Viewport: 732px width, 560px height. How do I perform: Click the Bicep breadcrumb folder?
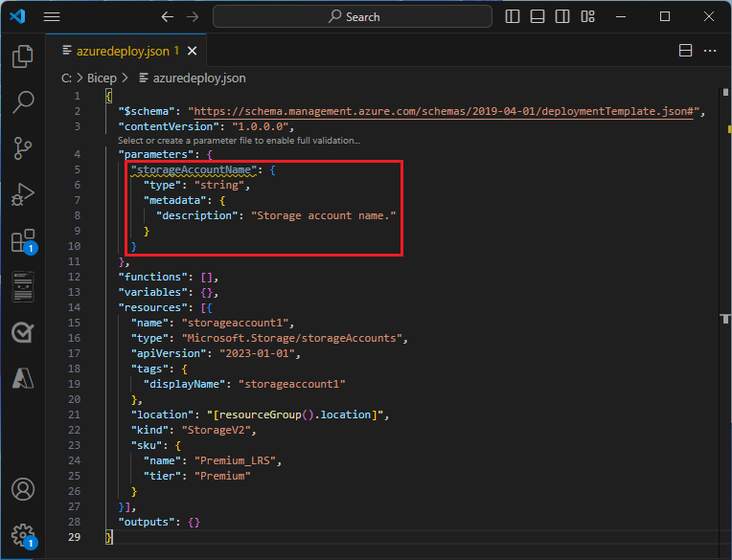pos(102,78)
